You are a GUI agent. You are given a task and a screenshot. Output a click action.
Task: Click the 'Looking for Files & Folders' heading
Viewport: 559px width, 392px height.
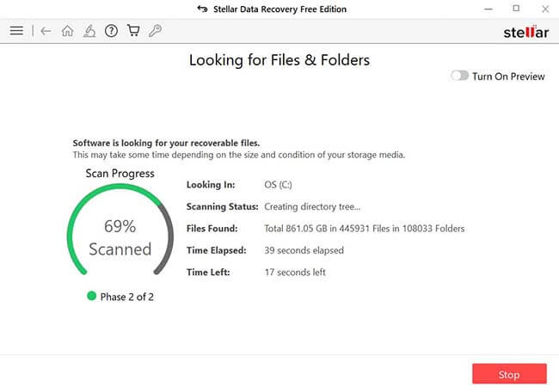pyautogui.click(x=279, y=60)
